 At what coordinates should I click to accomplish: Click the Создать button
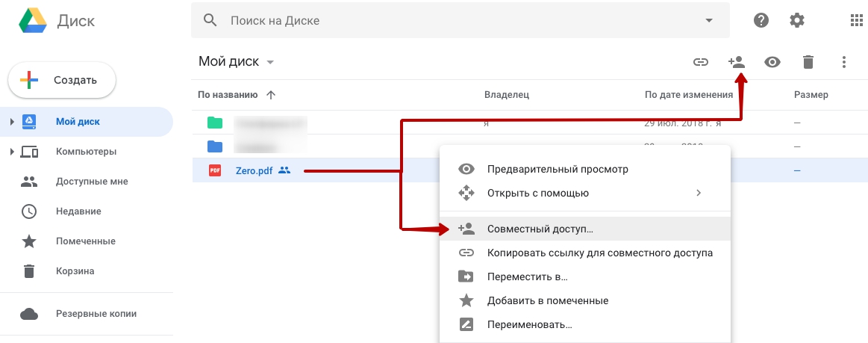pyautogui.click(x=61, y=80)
